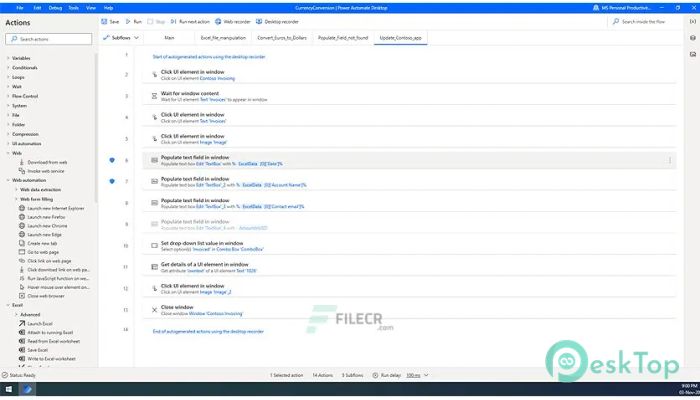Switch to Excel_file_manipulation tab
The height and width of the screenshot is (400, 700).
point(223,38)
